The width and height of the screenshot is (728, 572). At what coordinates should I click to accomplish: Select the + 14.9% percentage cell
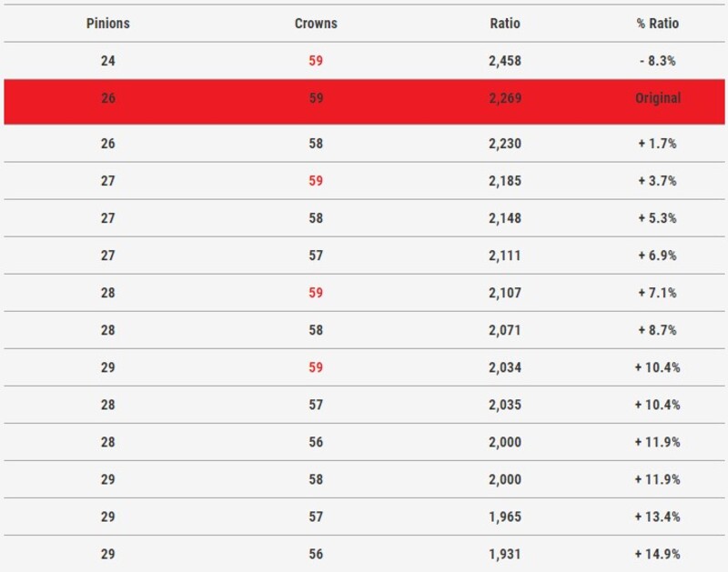[x=657, y=554]
